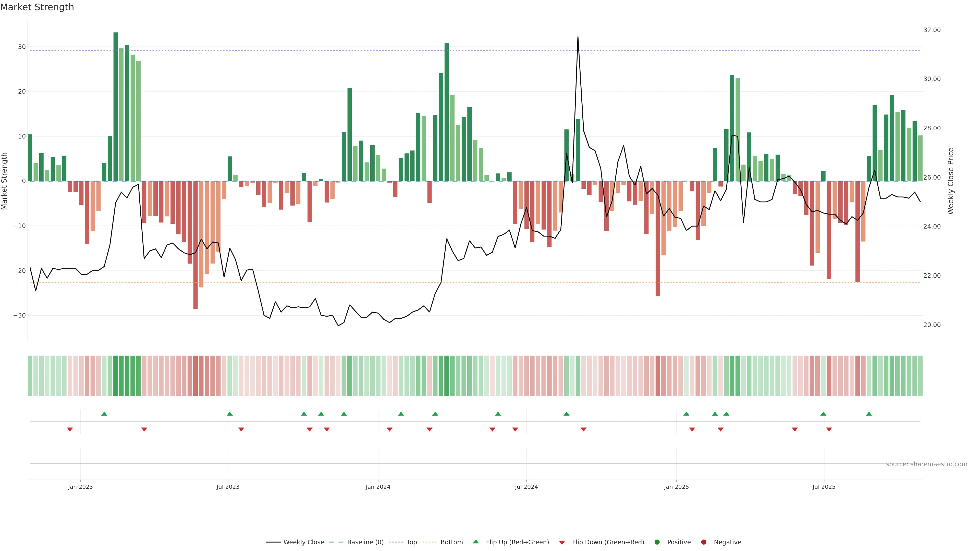Click the first green flip-up triangle marker after Jan 2023

click(104, 414)
